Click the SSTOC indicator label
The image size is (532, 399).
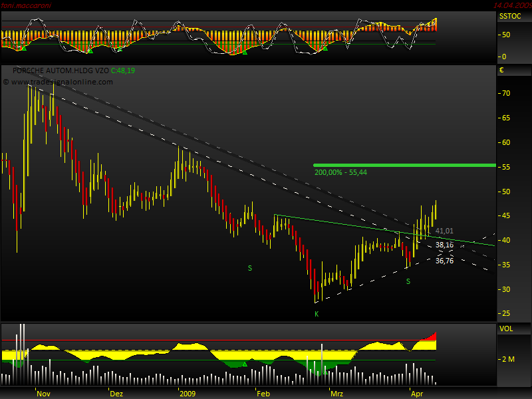click(x=510, y=16)
